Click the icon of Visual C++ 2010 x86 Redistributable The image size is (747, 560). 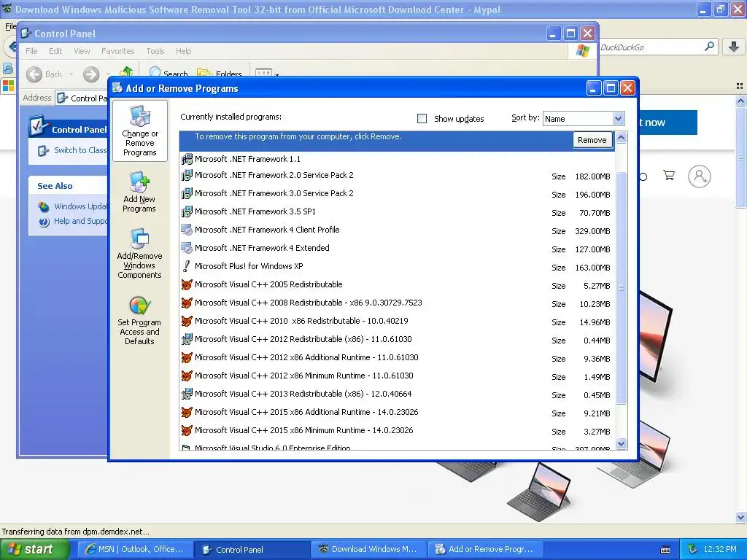point(187,321)
